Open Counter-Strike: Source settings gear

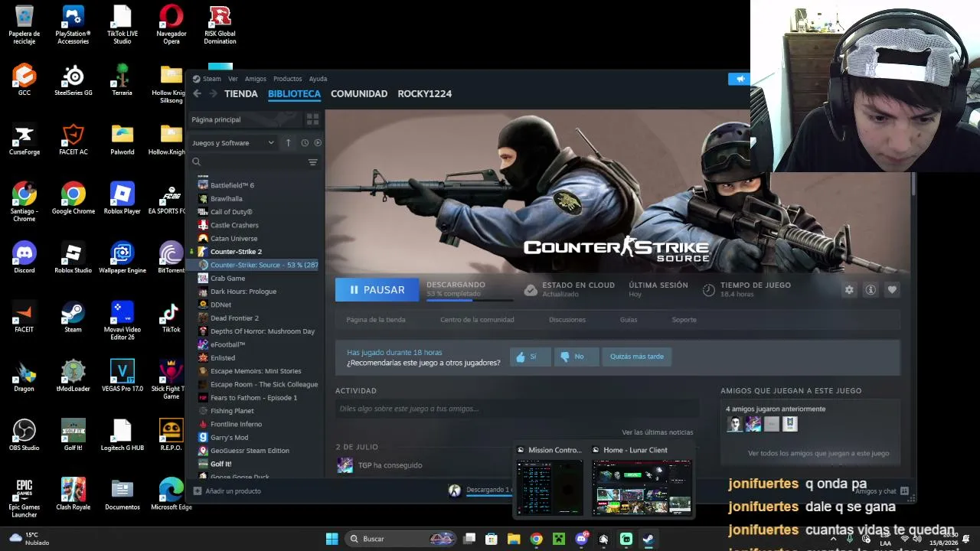tap(849, 290)
